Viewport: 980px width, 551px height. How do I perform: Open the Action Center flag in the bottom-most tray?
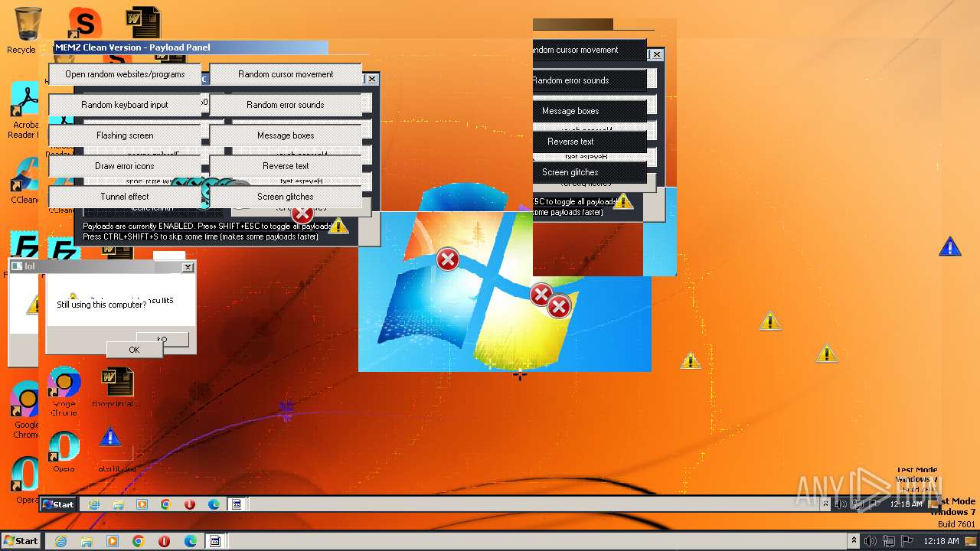pos(907,541)
